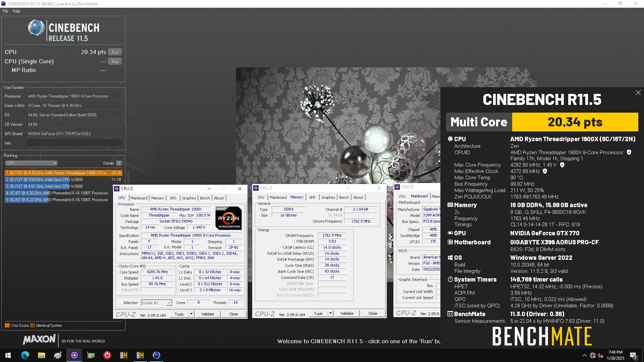The height and width of the screenshot is (362, 644).
Task: Show hidden system tray icons
Action: click(585, 355)
